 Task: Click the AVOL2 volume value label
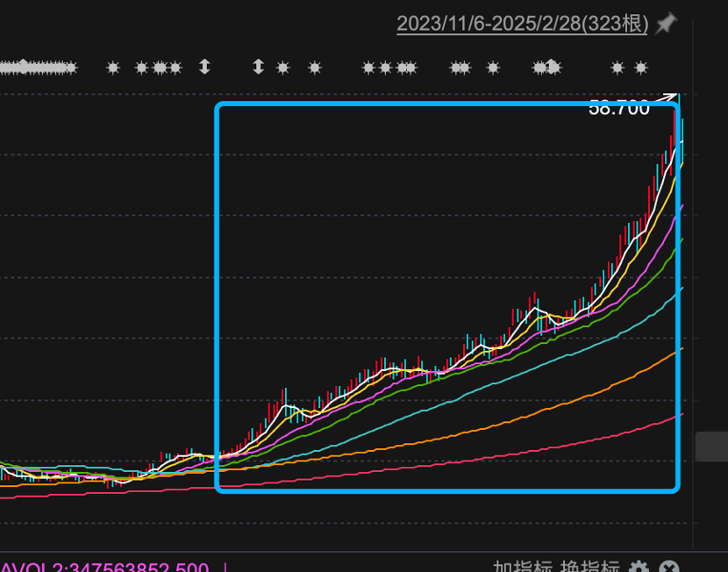pyautogui.click(x=104, y=567)
